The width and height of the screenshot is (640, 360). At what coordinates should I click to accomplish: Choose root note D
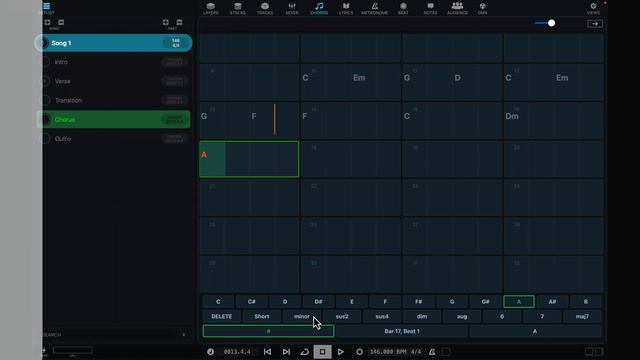[x=285, y=302]
